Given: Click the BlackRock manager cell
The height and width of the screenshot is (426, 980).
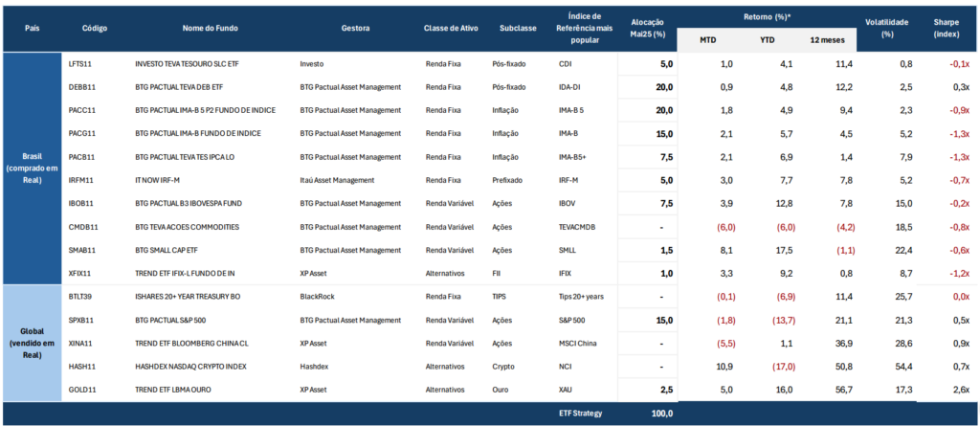Looking at the screenshot, I should pyautogui.click(x=317, y=297).
